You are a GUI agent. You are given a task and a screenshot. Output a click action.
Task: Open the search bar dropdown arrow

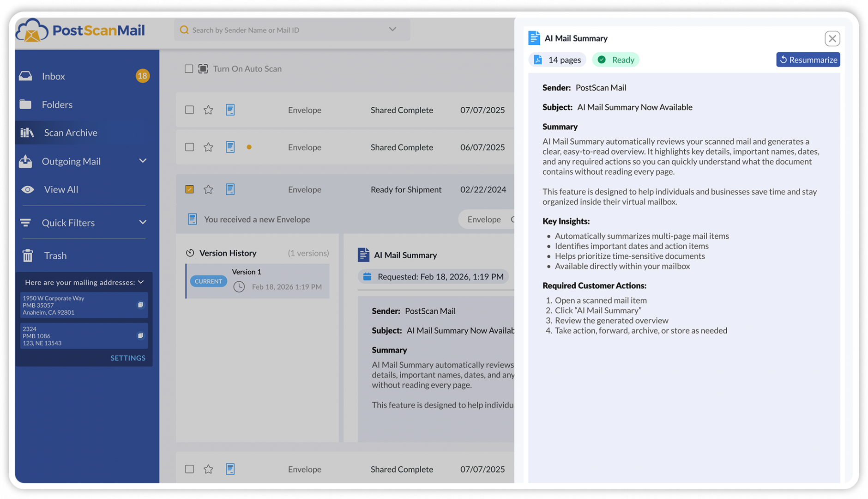[392, 30]
